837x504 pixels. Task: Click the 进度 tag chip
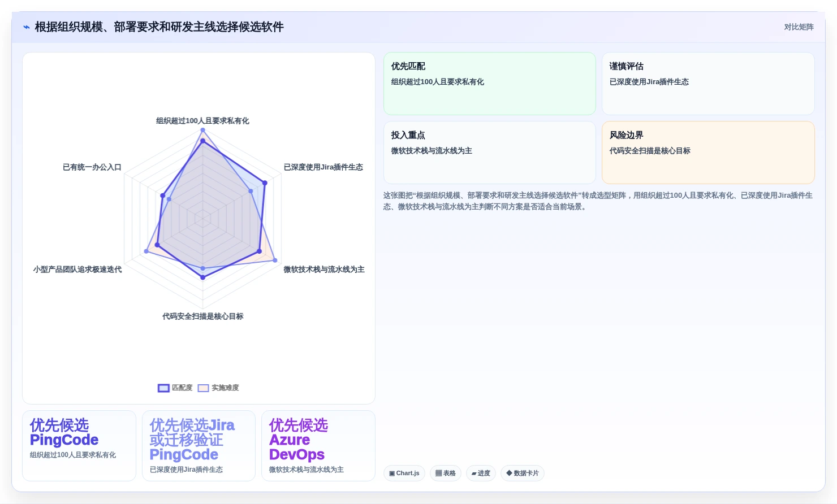point(481,473)
